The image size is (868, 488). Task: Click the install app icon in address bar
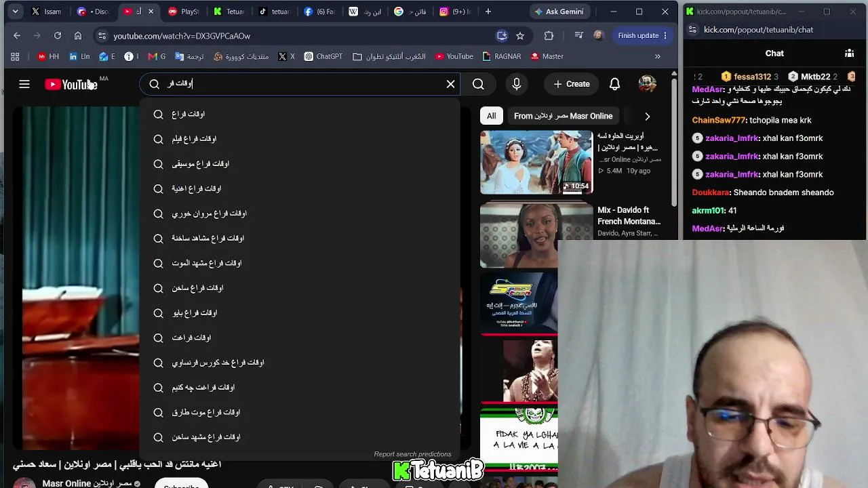click(502, 36)
